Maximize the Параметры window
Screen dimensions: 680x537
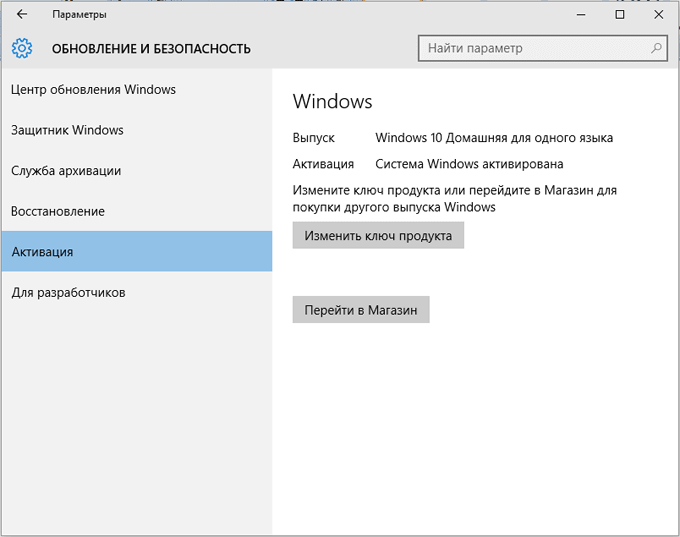620,15
